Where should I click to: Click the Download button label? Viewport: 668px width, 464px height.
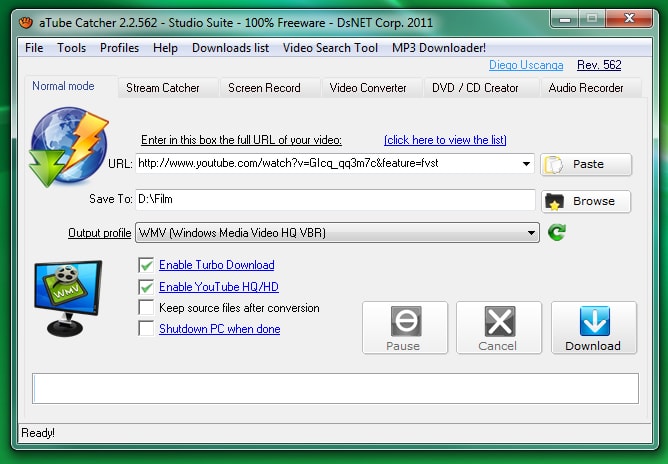tap(593, 346)
